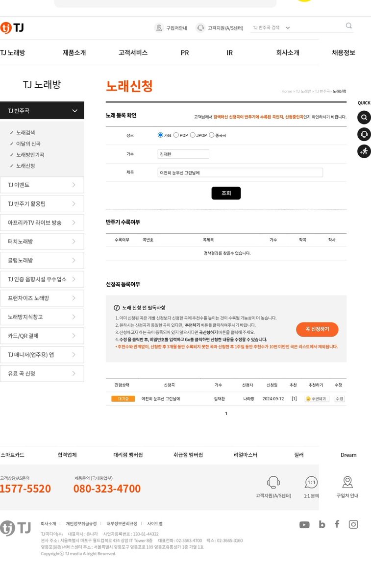Click the footer 1:1 문의 chat icon
This screenshot has width=371, height=588.
(311, 482)
